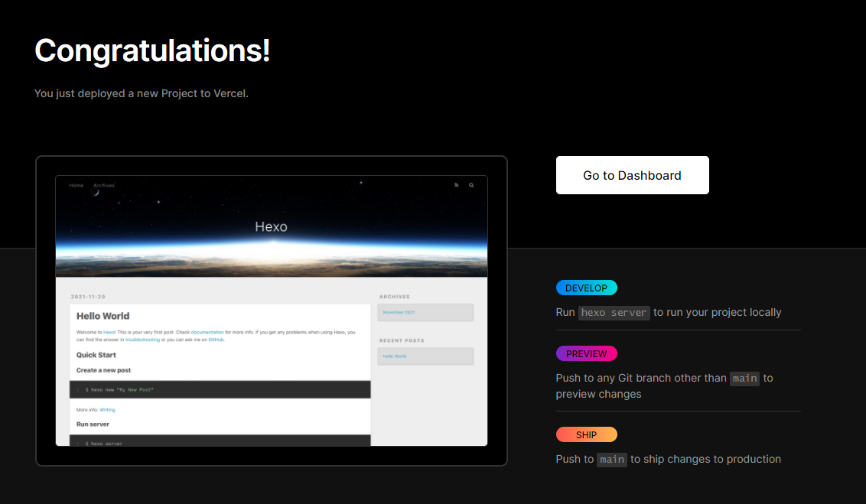The image size is (866, 504).
Task: Follow the documentation link in the post
Action: 207,333
